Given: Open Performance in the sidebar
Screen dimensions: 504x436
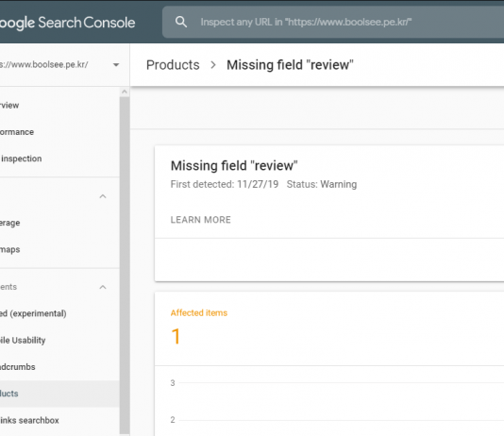Looking at the screenshot, I should (x=17, y=132).
